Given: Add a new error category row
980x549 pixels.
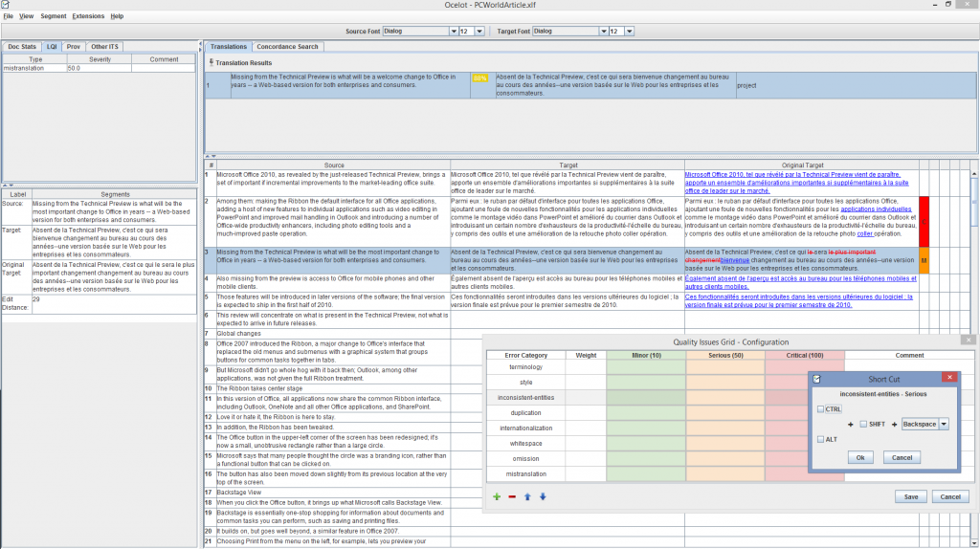Looking at the screenshot, I should (497, 497).
